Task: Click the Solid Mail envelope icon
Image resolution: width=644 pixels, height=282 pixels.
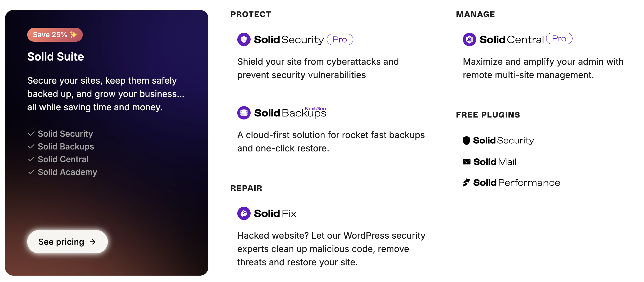Action: click(x=466, y=162)
